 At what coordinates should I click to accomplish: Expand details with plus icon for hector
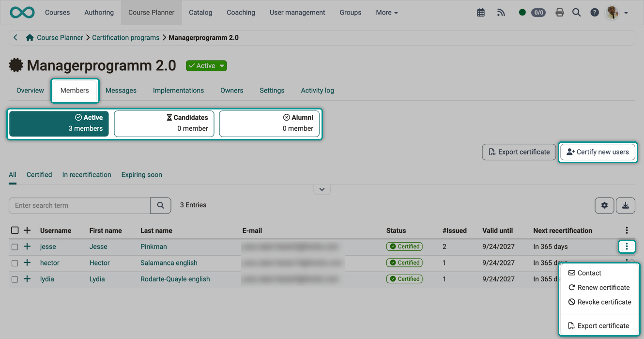pyautogui.click(x=27, y=262)
